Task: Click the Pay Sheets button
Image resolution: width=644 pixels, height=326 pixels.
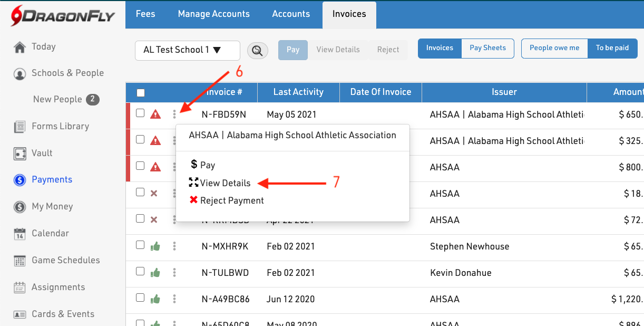Action: pos(487,48)
